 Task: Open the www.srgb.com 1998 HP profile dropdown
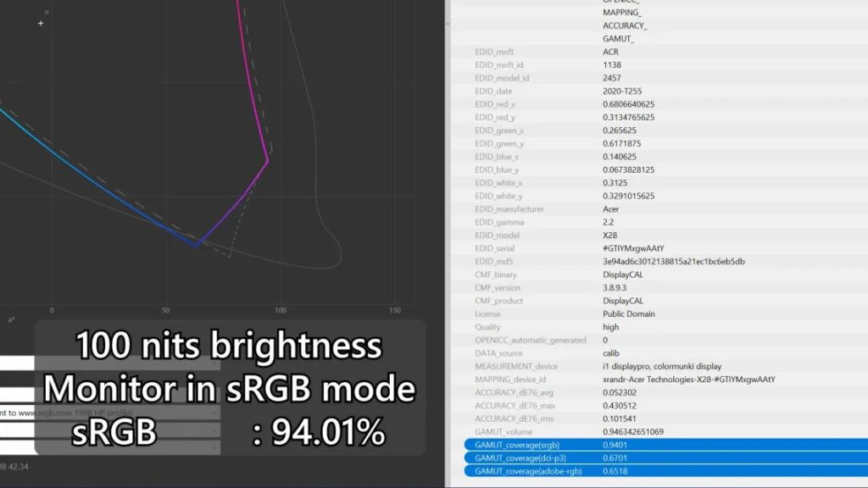[x=110, y=413]
